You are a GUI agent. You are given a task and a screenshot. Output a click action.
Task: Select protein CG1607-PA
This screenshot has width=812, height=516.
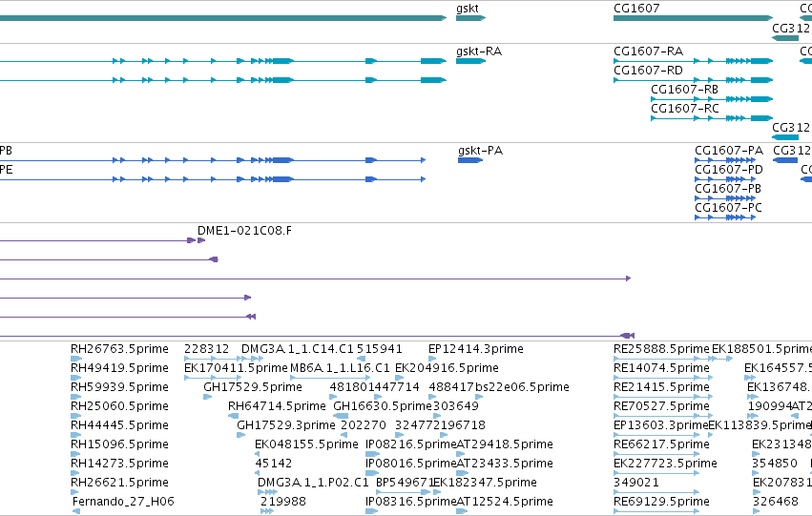click(x=729, y=151)
